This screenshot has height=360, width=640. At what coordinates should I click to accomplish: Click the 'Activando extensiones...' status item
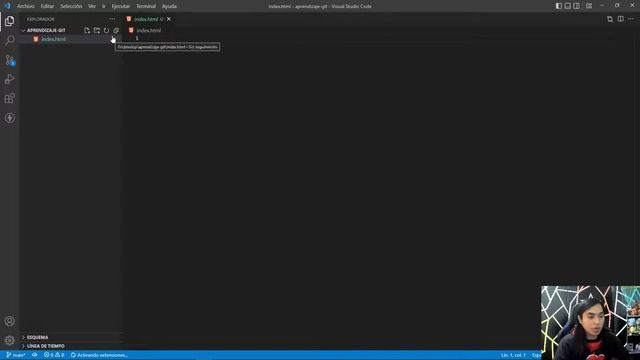point(99,355)
